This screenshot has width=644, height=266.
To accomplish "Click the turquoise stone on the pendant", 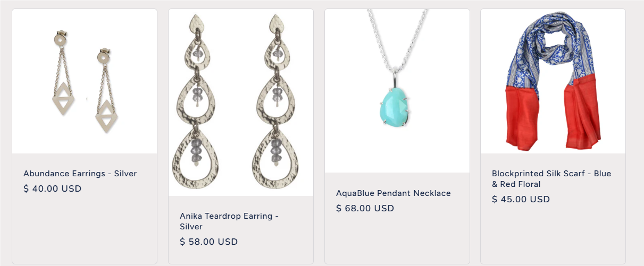I will pyautogui.click(x=392, y=105).
